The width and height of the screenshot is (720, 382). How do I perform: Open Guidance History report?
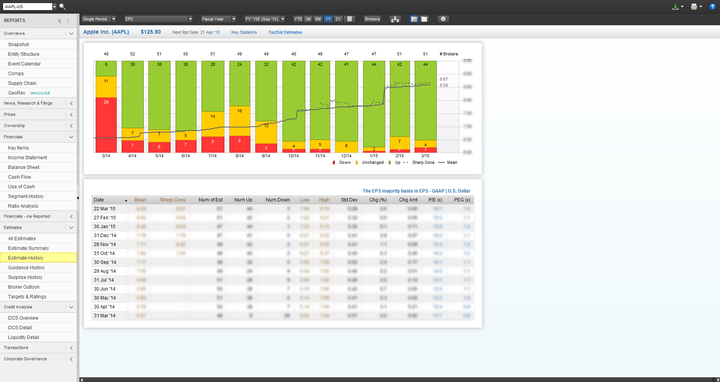(26, 268)
